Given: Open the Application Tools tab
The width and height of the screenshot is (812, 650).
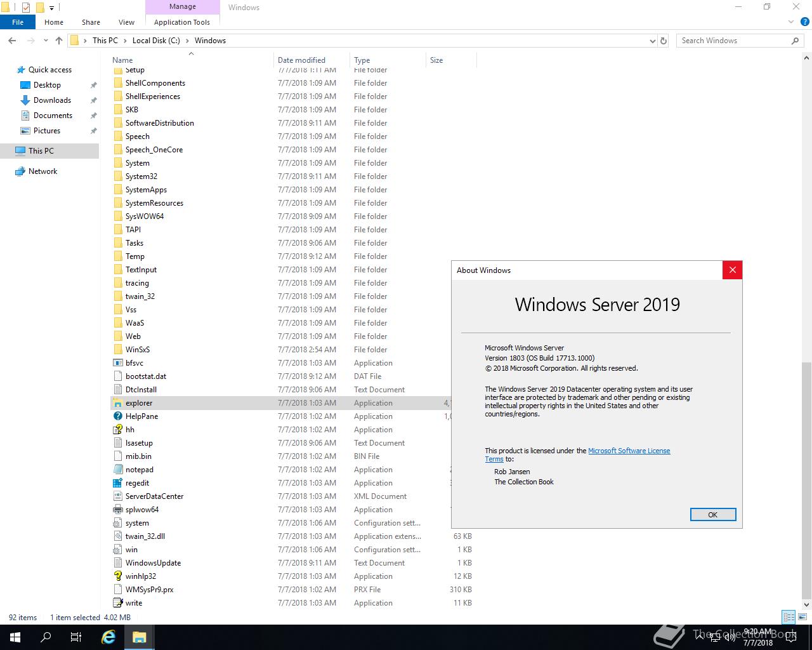Looking at the screenshot, I should click(182, 22).
